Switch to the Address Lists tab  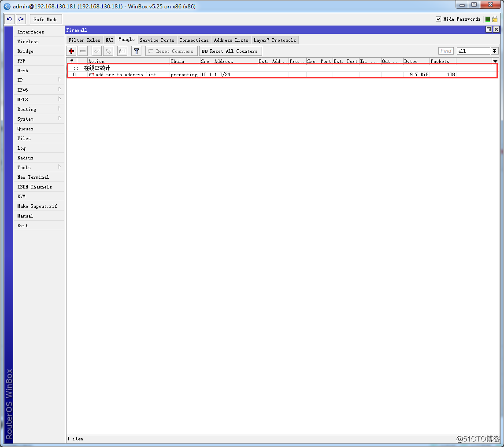[x=231, y=40]
